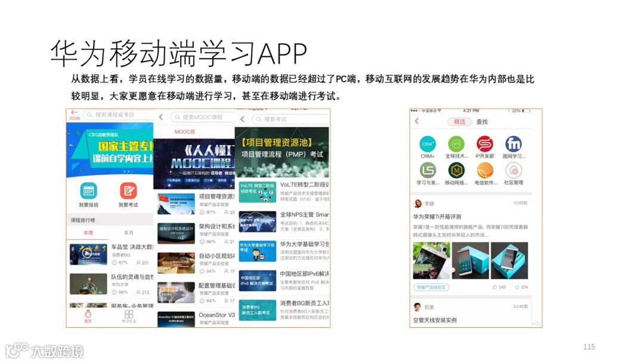Tap the 我要考试 exam icon
The image size is (644, 363).
pos(128,190)
